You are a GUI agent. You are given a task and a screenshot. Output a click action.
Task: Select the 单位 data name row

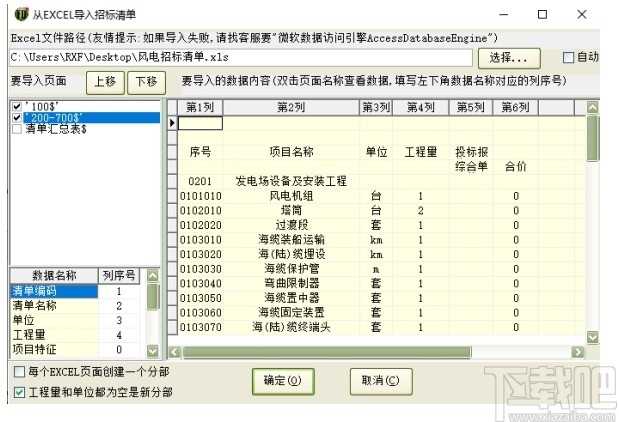(54, 320)
